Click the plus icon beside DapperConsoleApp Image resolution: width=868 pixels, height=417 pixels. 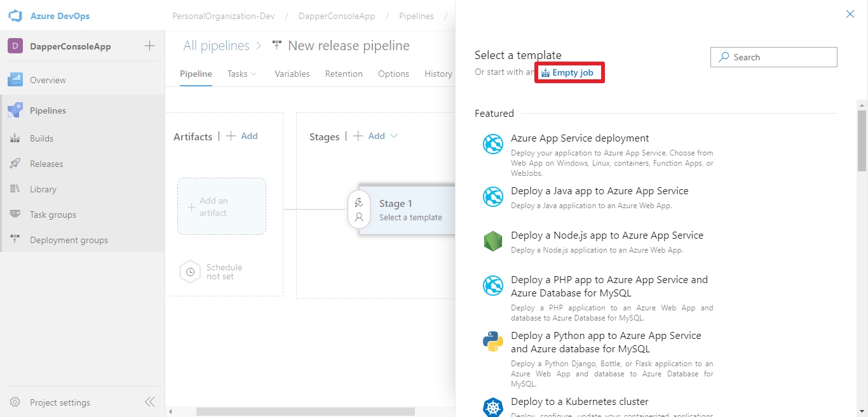149,46
